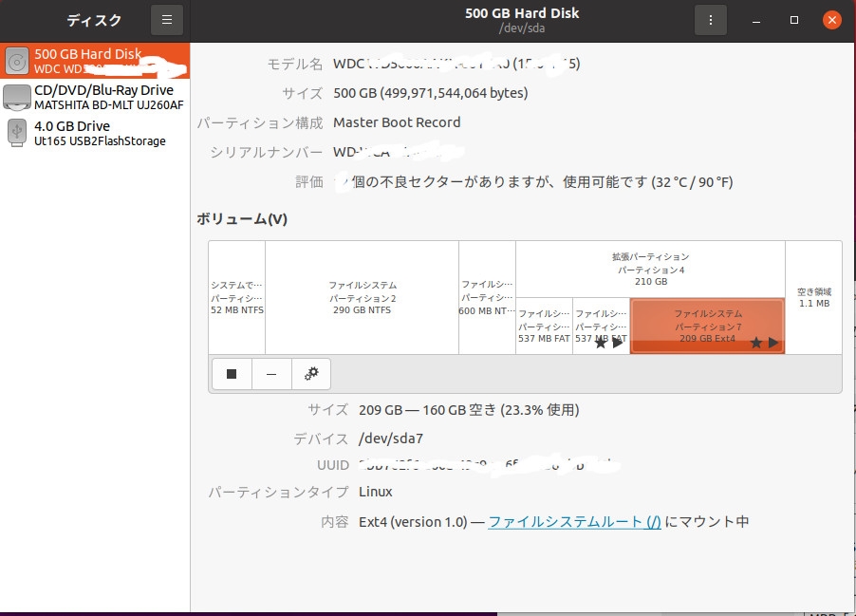Click the hard disk icon in sidebar
This screenshot has height=616, width=856.
tap(17, 61)
